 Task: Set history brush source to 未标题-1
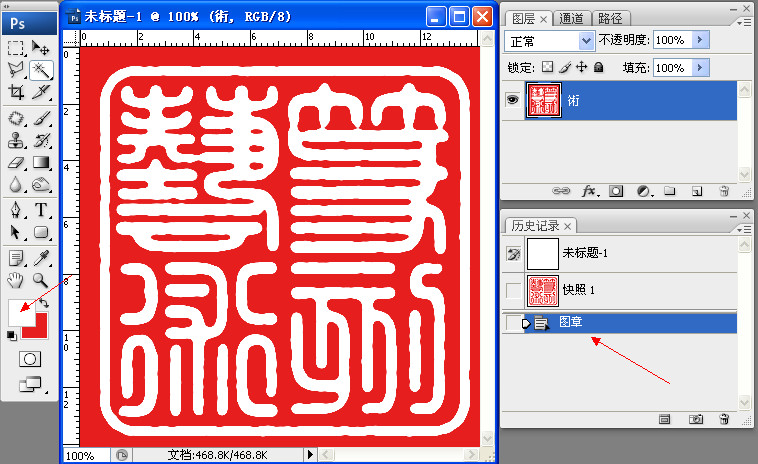513,253
